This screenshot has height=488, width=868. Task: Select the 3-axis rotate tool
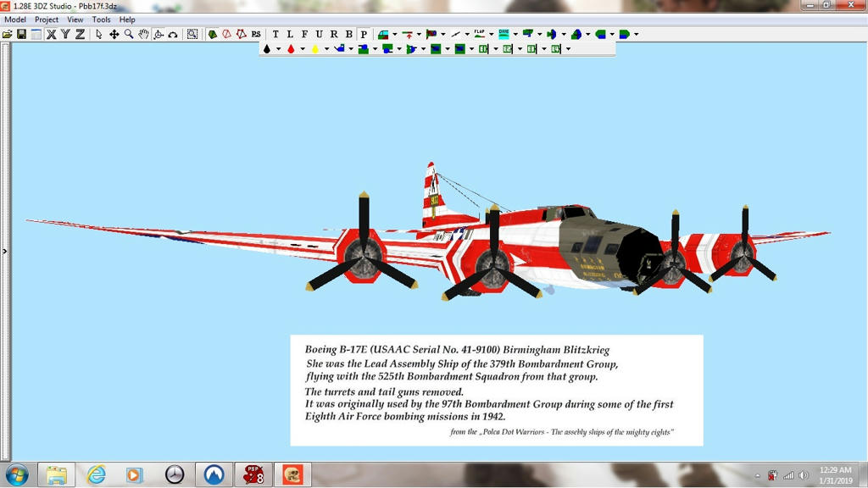(x=159, y=34)
